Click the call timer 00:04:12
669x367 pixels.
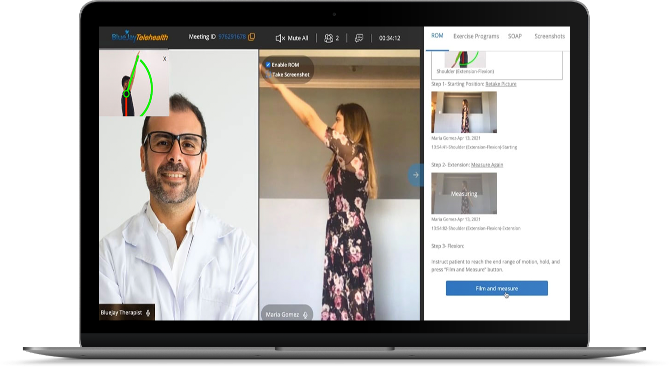click(389, 38)
